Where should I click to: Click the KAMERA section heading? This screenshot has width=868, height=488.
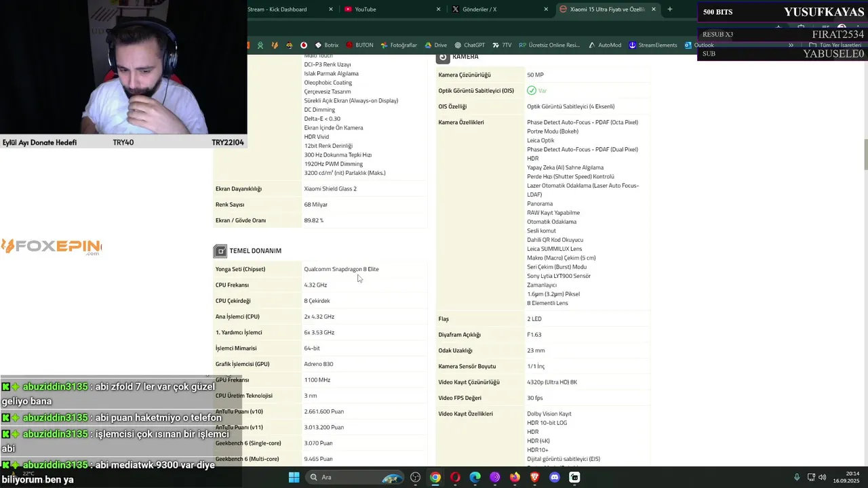(x=465, y=57)
